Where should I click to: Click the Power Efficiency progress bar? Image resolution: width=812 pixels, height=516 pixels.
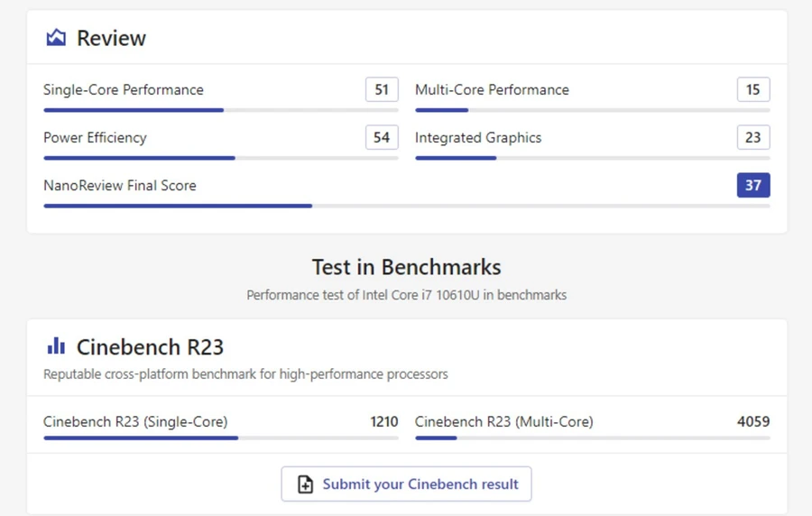[221, 158]
